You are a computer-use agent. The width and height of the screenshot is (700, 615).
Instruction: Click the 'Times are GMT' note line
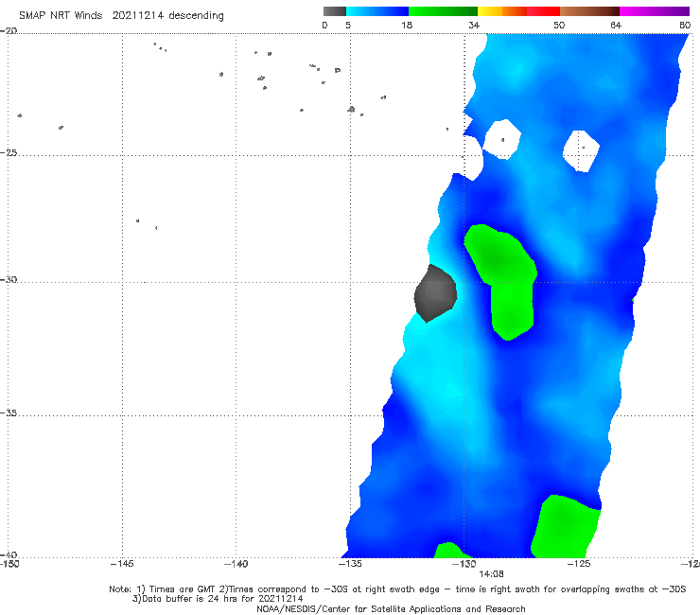click(x=397, y=589)
